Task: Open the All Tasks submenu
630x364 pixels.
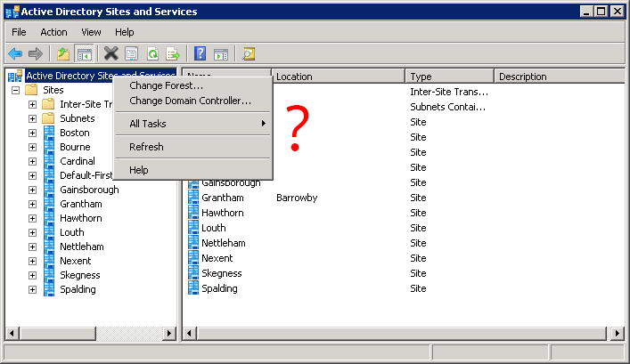Action: point(193,124)
